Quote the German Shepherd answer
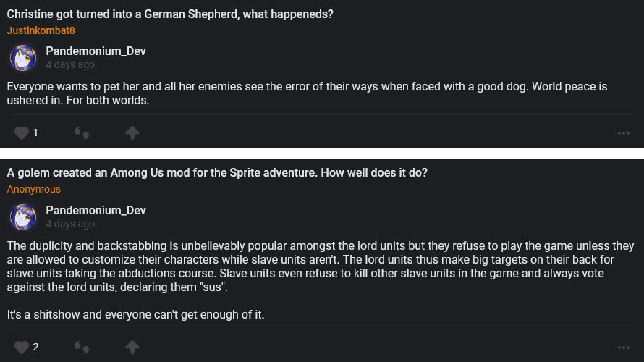The height and width of the screenshot is (362, 644). pos(82,132)
